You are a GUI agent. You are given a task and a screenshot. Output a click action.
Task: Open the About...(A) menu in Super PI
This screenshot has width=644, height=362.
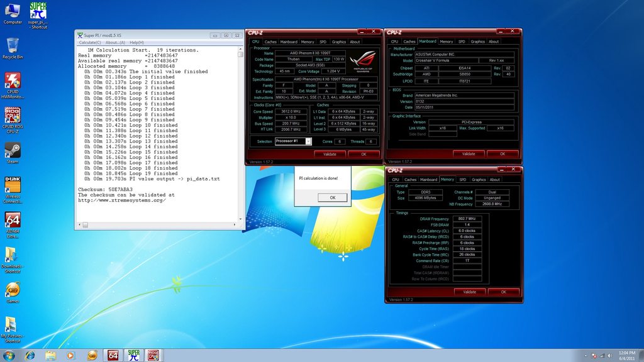tap(115, 42)
